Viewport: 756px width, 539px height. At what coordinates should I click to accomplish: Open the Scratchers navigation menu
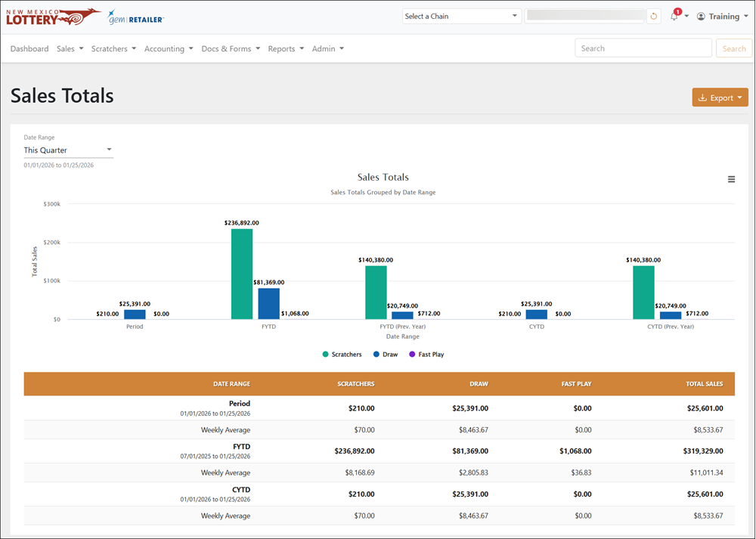click(x=114, y=48)
